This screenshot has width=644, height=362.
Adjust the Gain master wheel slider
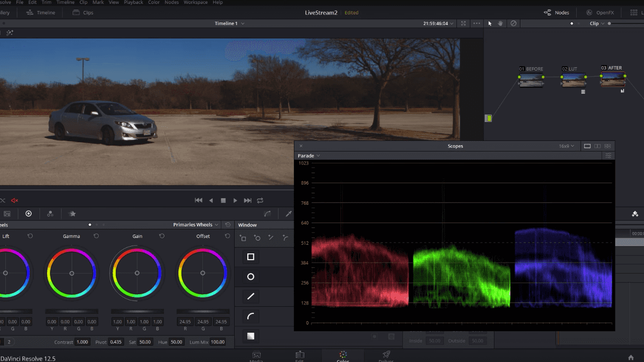137,311
